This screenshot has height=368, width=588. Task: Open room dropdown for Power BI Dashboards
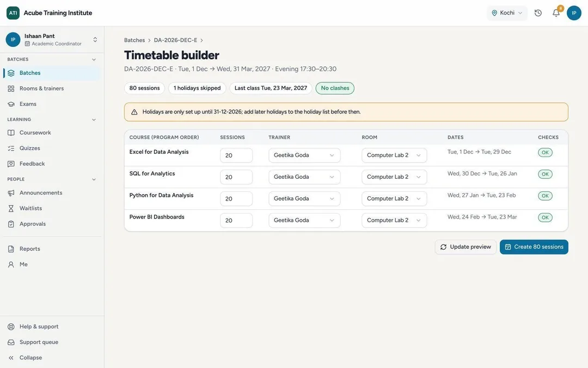pos(394,220)
